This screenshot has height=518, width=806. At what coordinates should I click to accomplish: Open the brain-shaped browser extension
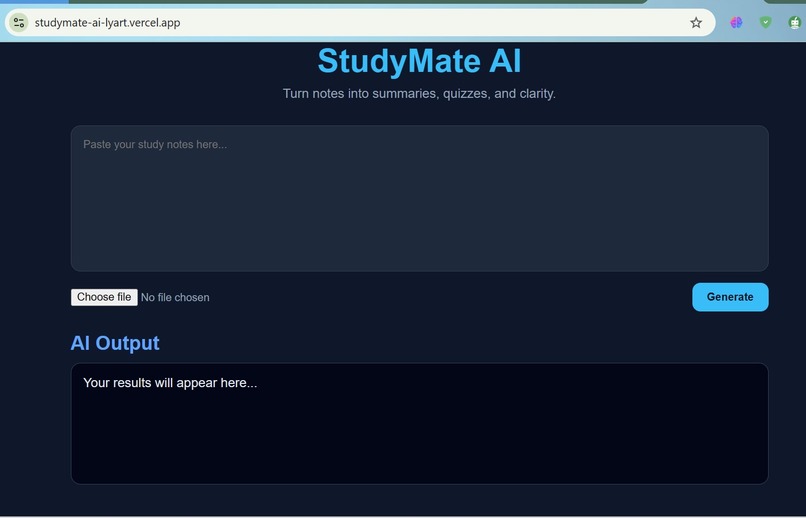click(736, 23)
